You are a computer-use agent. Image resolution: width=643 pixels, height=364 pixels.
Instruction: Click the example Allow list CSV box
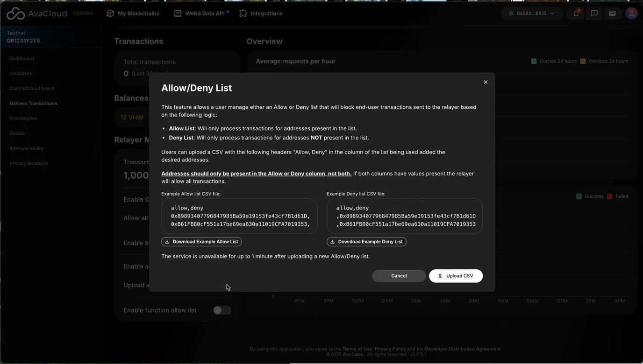[x=239, y=216]
